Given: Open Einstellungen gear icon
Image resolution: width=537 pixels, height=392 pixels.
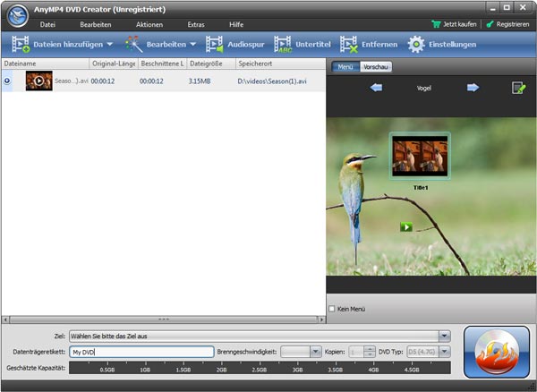Looking at the screenshot, I should tap(416, 45).
